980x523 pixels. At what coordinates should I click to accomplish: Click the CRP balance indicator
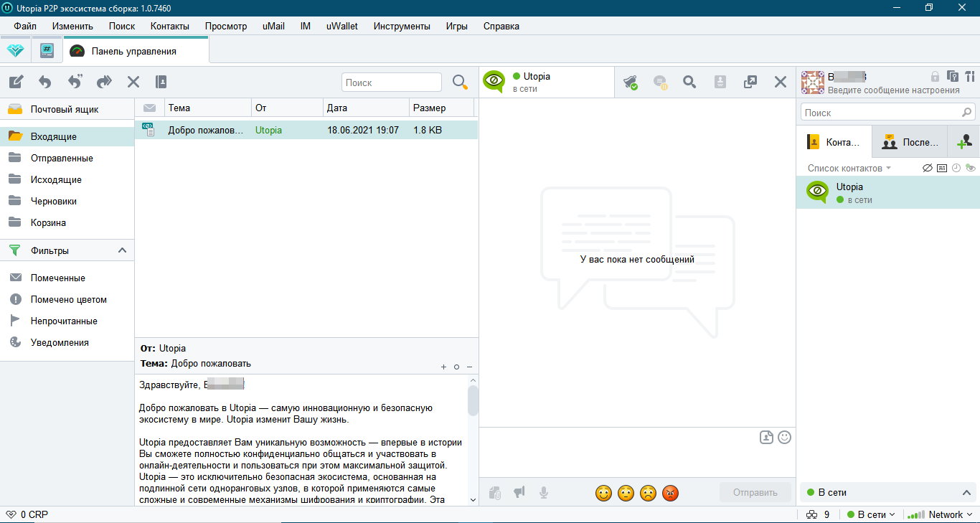(x=27, y=514)
